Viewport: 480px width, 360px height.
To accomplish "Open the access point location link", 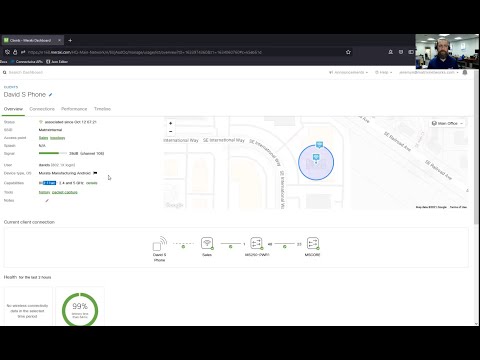I will tap(58, 138).
